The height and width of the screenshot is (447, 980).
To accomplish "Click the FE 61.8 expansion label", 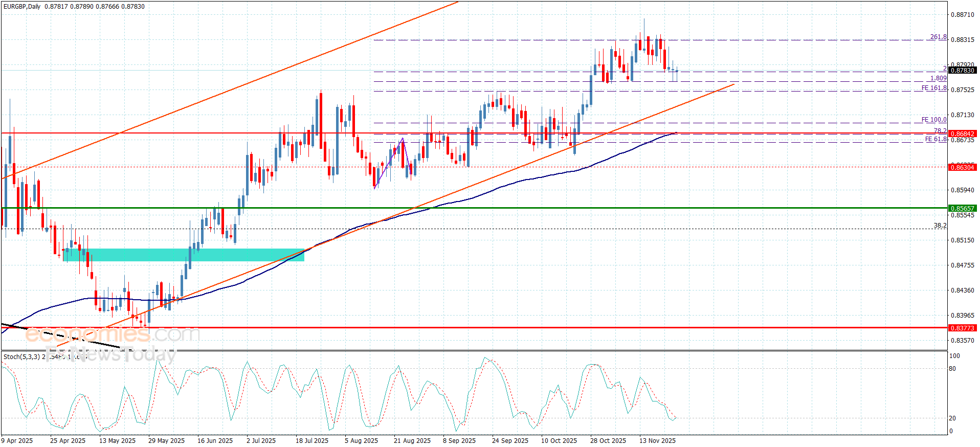I will click(x=936, y=139).
